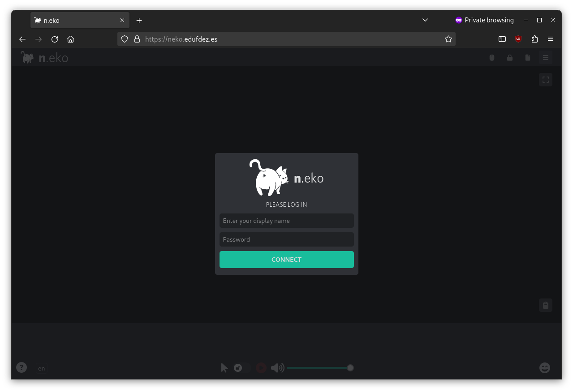The width and height of the screenshot is (573, 392).
Task: Expand the list all tabs chevron
Action: click(425, 20)
